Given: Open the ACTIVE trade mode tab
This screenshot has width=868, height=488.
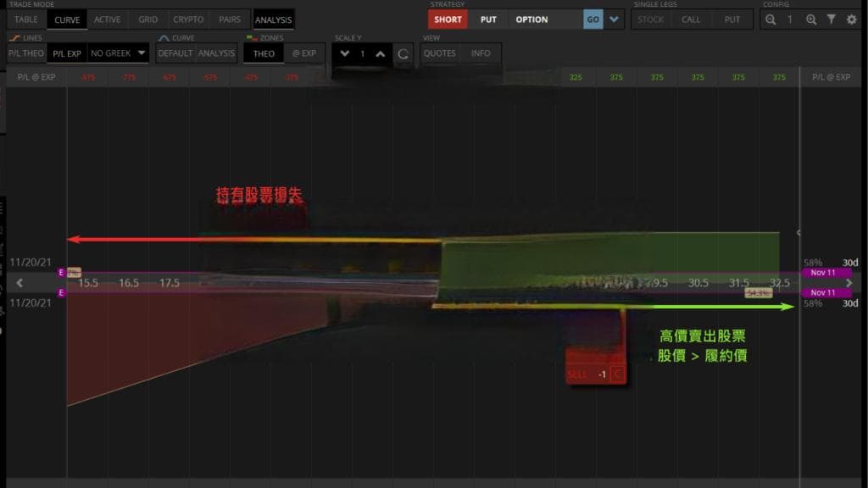Looking at the screenshot, I should 107,19.
